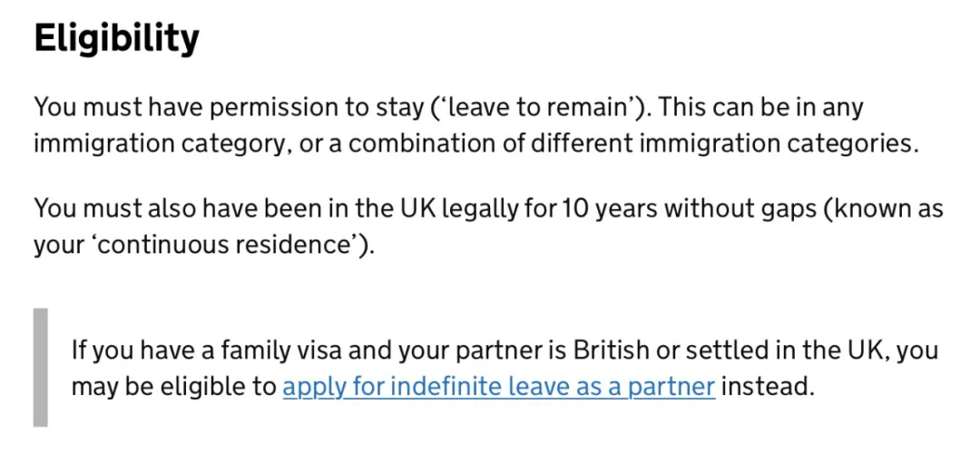Image resolution: width=980 pixels, height=473 pixels.
Task: Click the words 'may be eligible to'
Action: tap(173, 387)
